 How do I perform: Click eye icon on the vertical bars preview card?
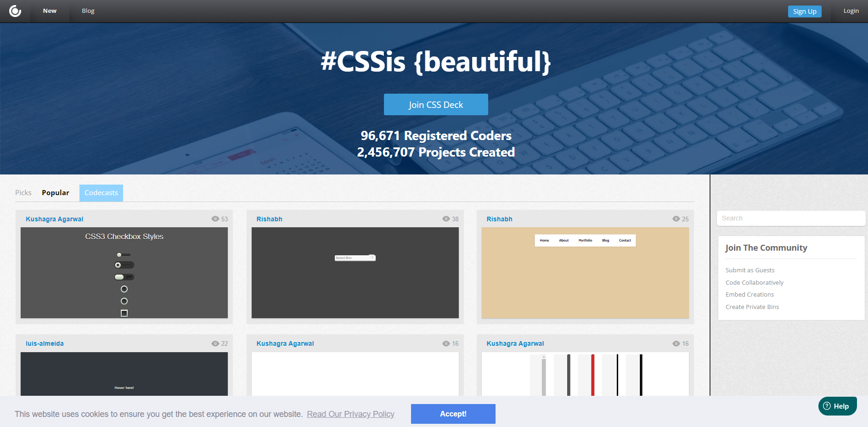[x=676, y=343]
